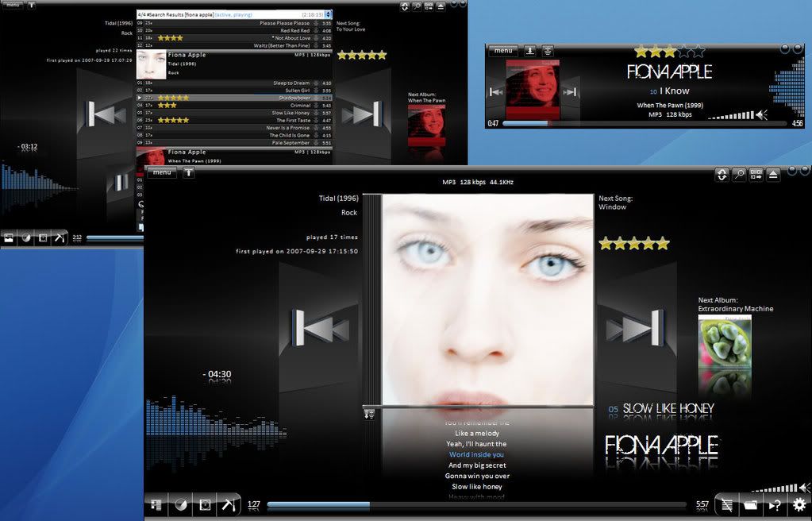Pause playback in the back-left window

[121, 182]
